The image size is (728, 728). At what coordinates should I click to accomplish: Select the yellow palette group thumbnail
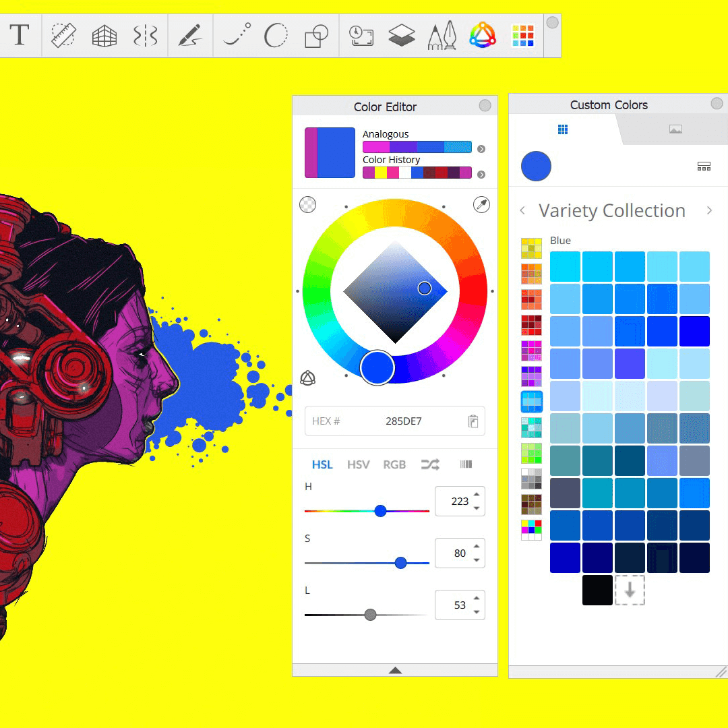[x=532, y=248]
